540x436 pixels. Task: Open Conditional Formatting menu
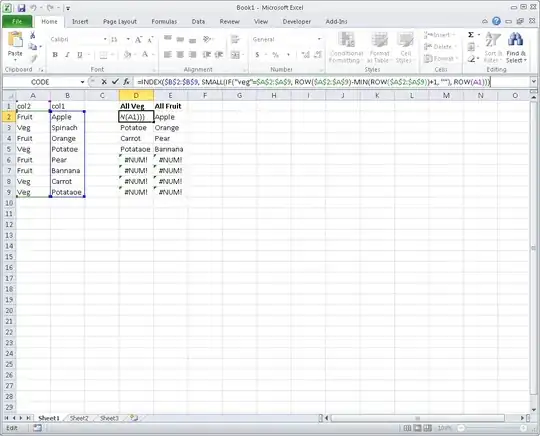tap(346, 48)
